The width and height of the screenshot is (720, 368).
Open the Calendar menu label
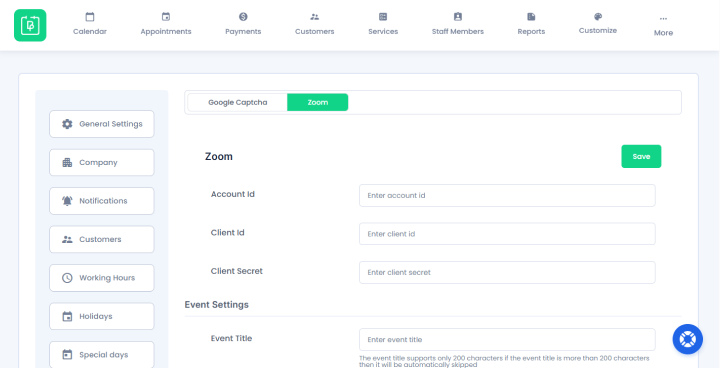(x=90, y=32)
